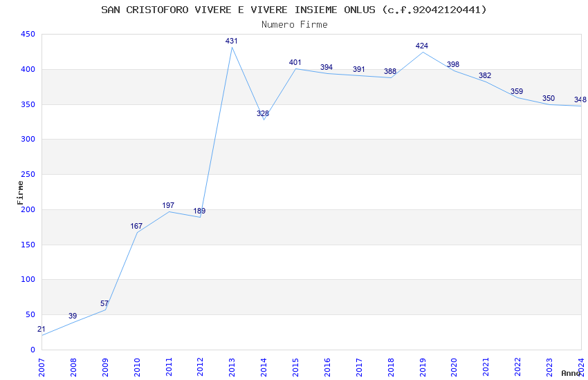
Task: Click the 2019 x-axis year tick
Action: click(x=423, y=368)
